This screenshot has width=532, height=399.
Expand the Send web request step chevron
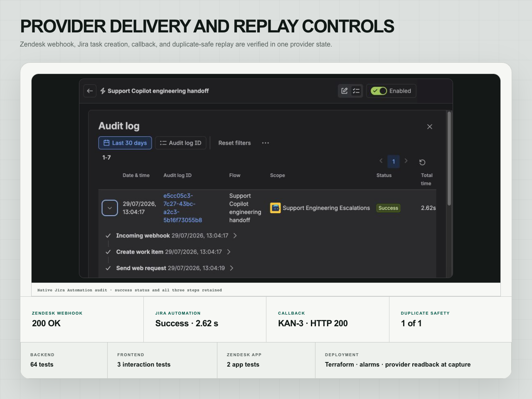coord(232,268)
